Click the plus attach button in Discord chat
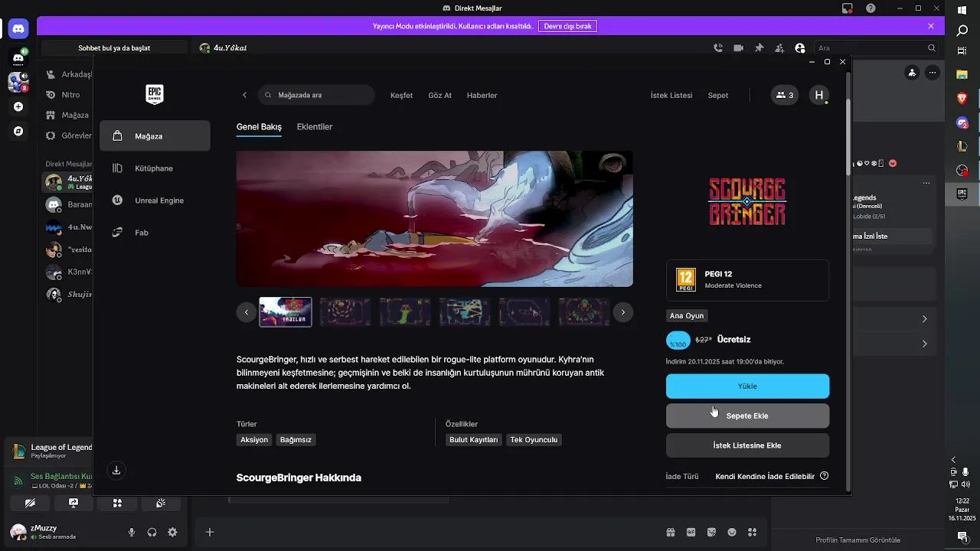Viewport: 980px width, 551px height. [x=210, y=532]
